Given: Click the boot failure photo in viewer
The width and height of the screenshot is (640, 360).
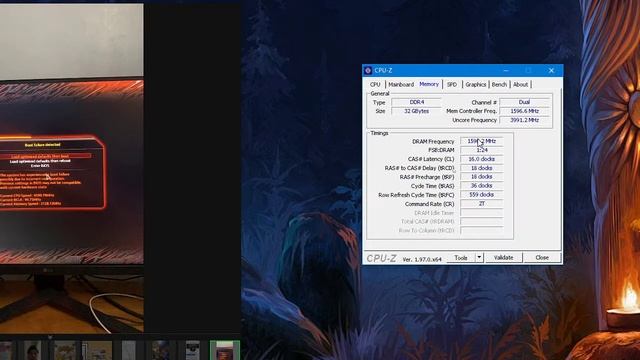Looking at the screenshot, I should tap(71, 168).
